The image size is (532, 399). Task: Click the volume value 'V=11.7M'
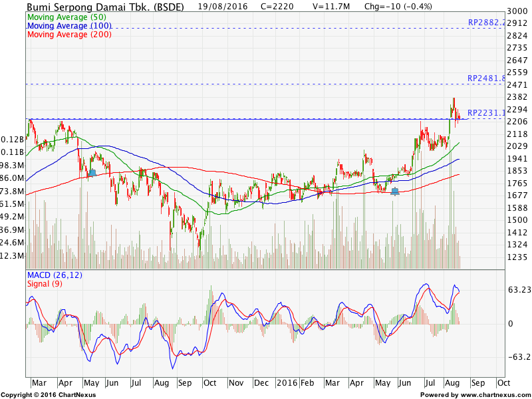(331, 7)
